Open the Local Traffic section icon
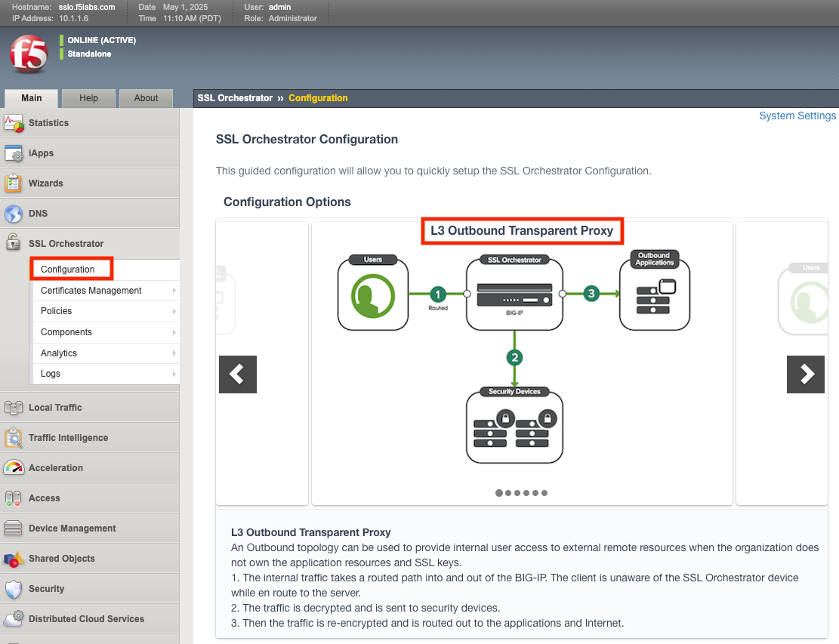839x644 pixels. coord(13,407)
